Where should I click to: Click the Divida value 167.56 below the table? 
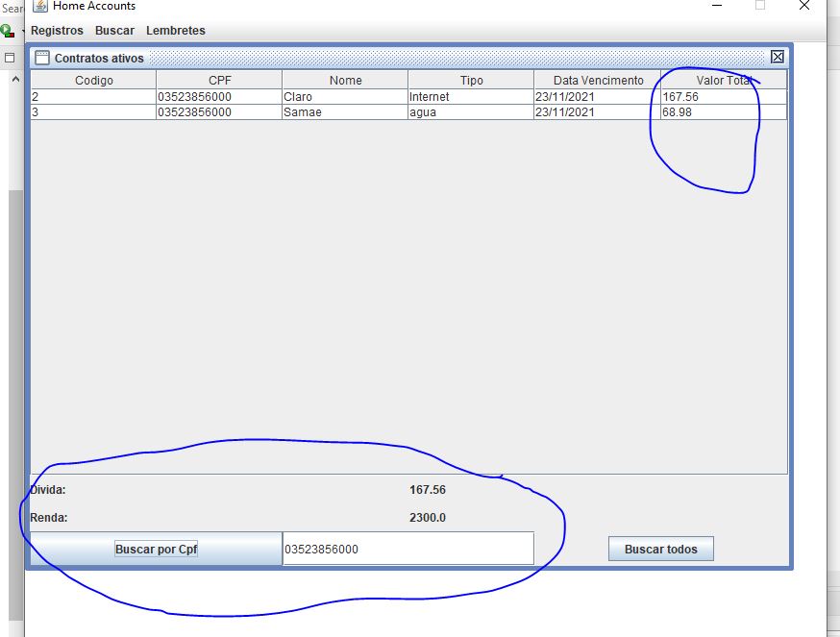tap(428, 490)
